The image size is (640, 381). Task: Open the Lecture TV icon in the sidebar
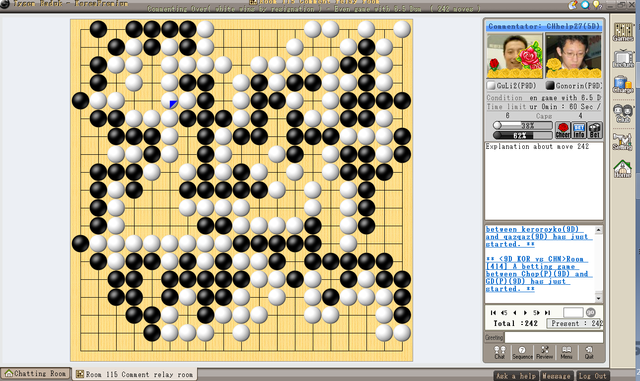coord(623,58)
